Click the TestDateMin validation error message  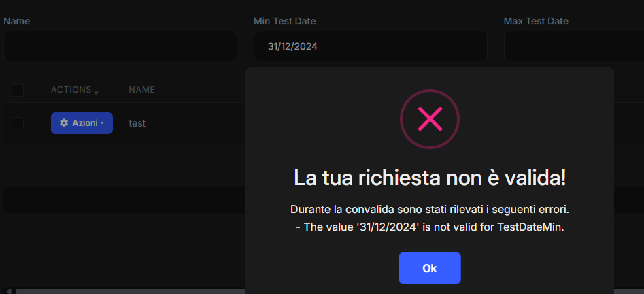click(430, 227)
